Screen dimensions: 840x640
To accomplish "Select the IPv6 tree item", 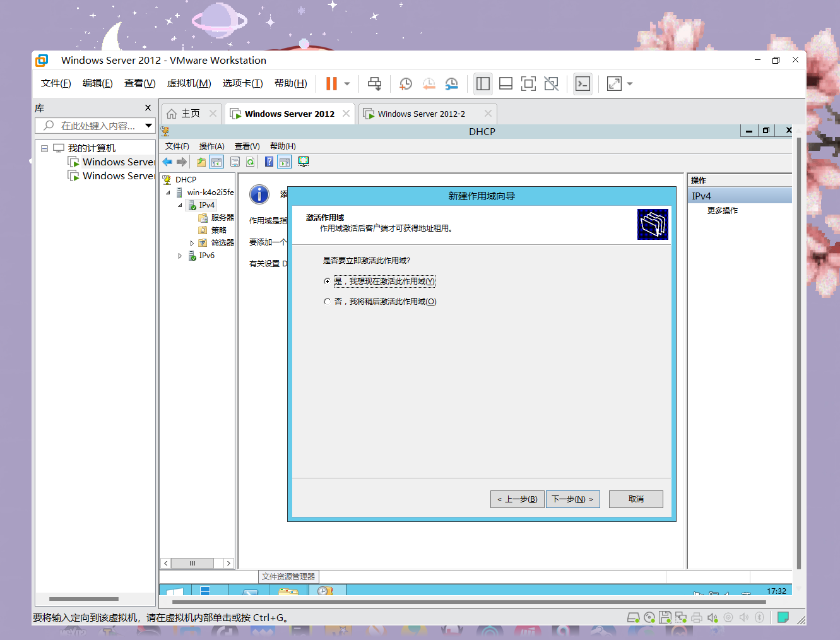I will 206,256.
